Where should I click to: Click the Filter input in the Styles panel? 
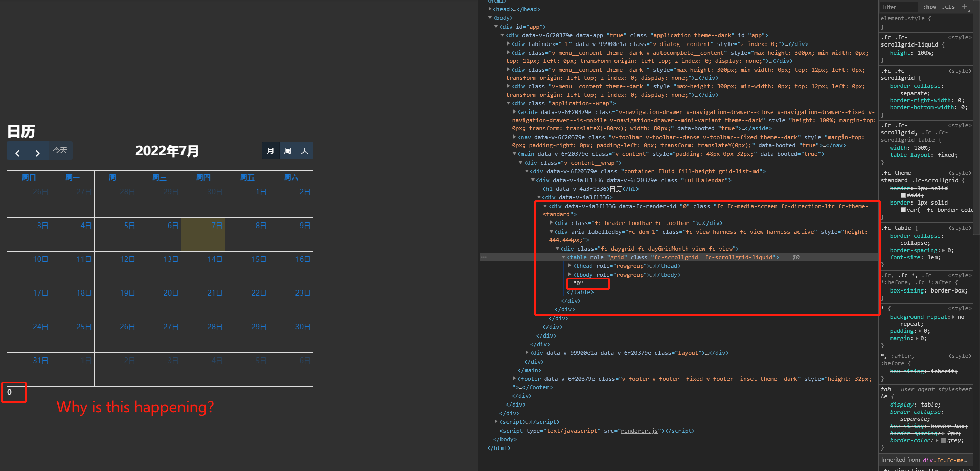point(898,7)
